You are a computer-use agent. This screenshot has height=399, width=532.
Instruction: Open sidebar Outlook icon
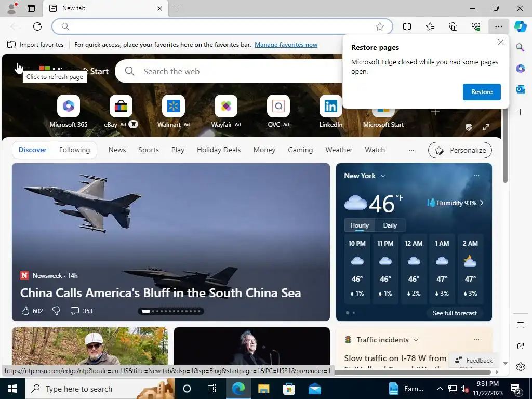pyautogui.click(x=521, y=89)
